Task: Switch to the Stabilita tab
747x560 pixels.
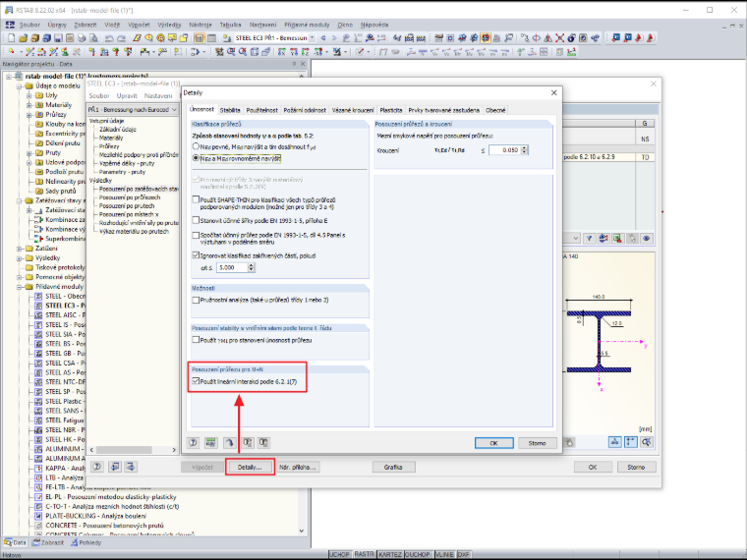Action: [x=230, y=110]
